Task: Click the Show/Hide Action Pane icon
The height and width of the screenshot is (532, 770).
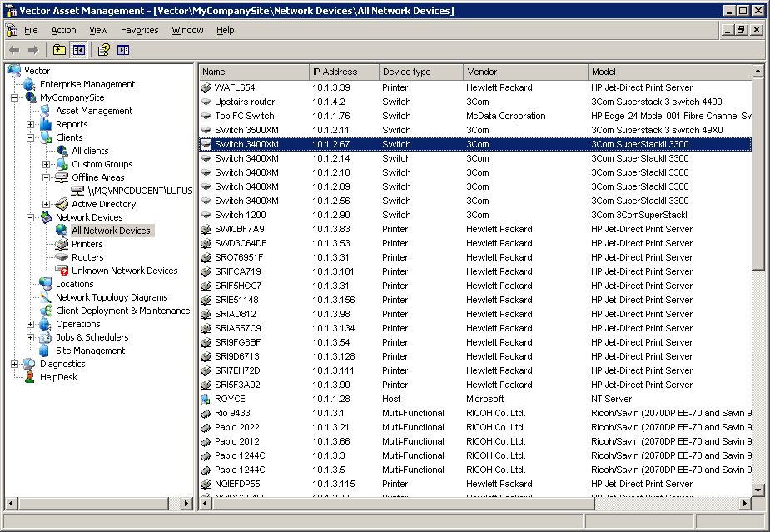Action: click(x=123, y=50)
